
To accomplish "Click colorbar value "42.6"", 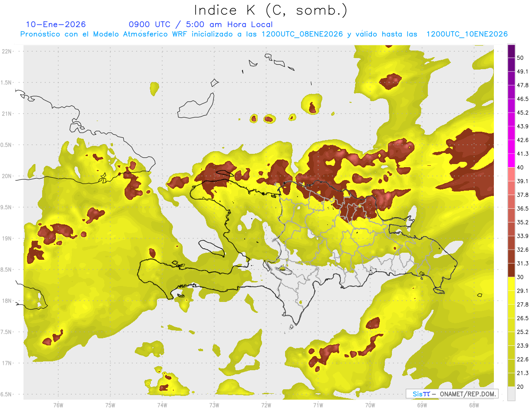I will pyautogui.click(x=523, y=140).
